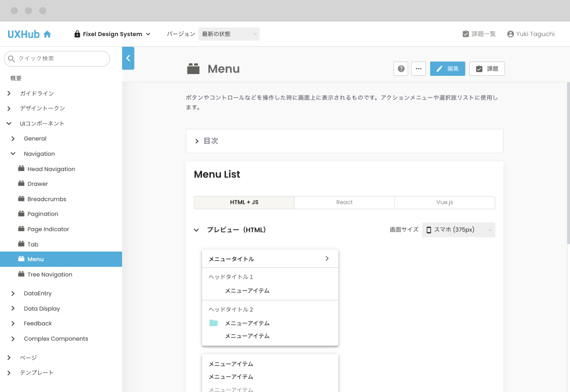Viewport: 570px width, 392px height.
Task: Click inside the quick search field
Action: [58, 58]
